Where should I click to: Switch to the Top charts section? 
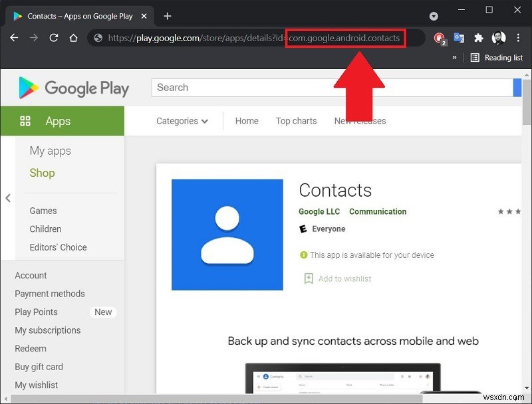click(x=296, y=121)
